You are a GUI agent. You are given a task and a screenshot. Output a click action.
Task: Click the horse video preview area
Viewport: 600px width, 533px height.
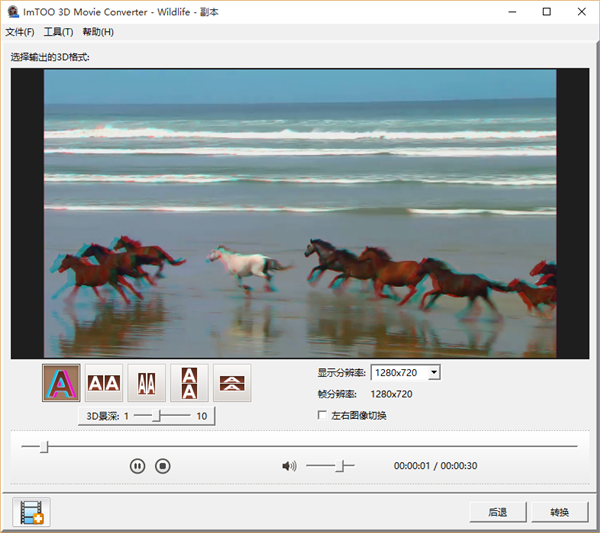pyautogui.click(x=300, y=213)
